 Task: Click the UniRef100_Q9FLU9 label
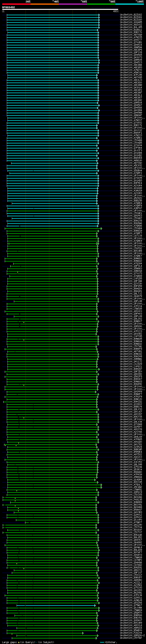[x=131, y=316]
